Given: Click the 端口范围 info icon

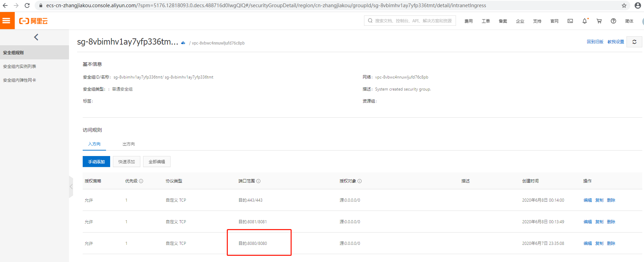Looking at the screenshot, I should [258, 181].
